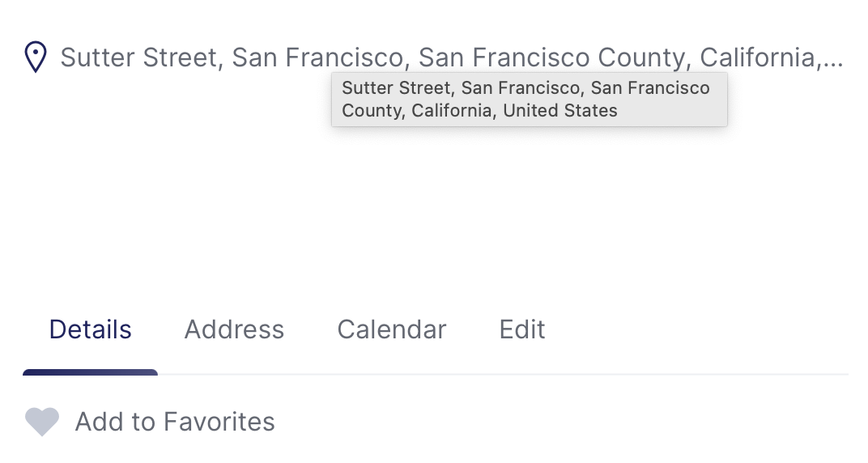Select the Edit tab
This screenshot has width=868, height=463.
(522, 329)
